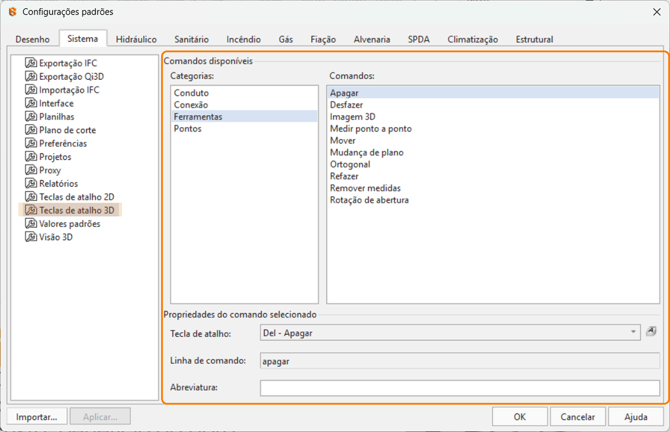Click the Projetos item icon

[x=31, y=157]
